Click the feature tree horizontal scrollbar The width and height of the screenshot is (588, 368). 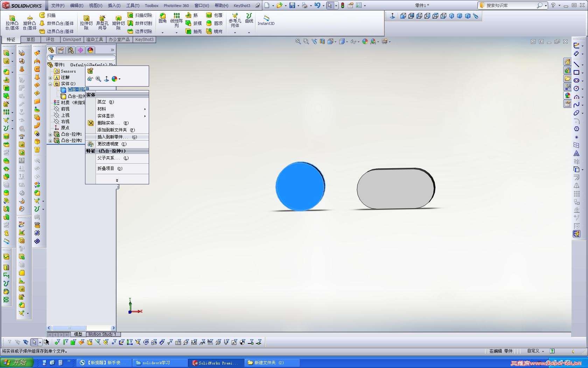click(81, 328)
